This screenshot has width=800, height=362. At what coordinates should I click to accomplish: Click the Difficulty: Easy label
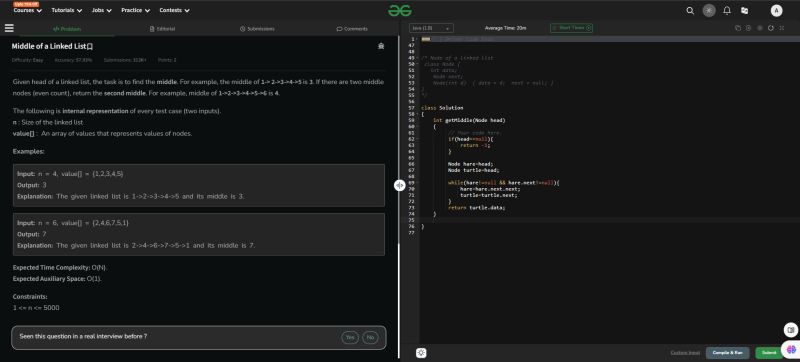(x=28, y=60)
